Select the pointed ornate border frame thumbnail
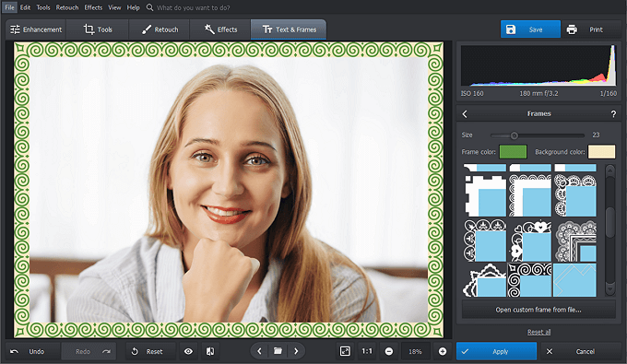 pyautogui.click(x=485, y=280)
